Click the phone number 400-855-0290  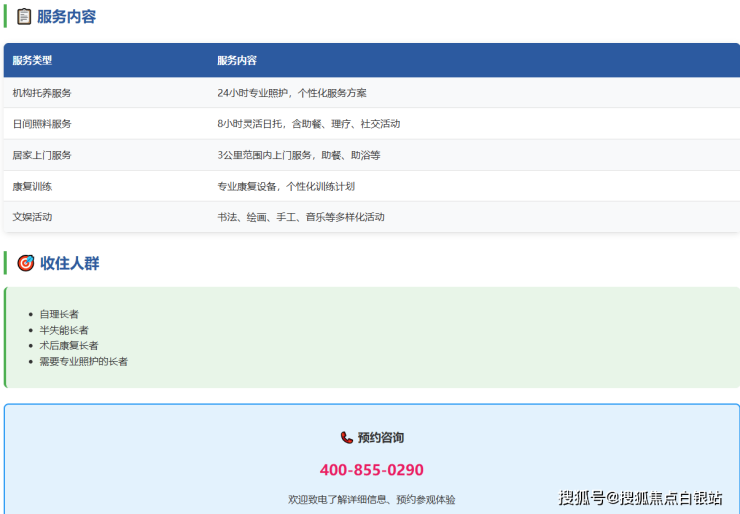[x=371, y=470]
